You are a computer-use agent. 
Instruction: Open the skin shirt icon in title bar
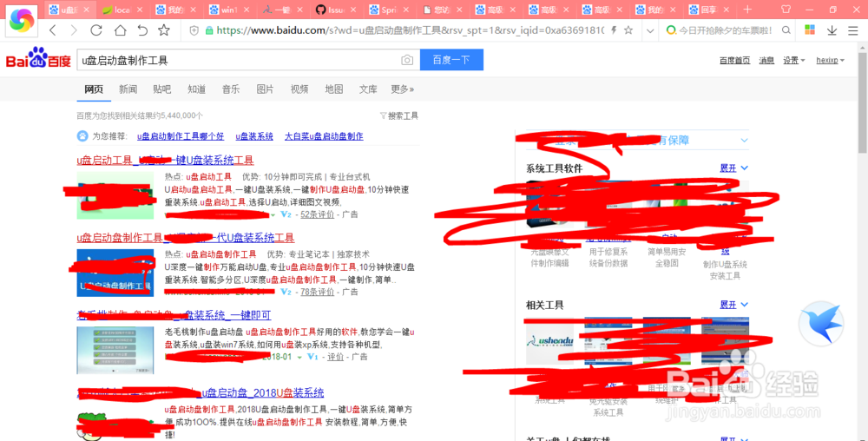pyautogui.click(x=786, y=10)
